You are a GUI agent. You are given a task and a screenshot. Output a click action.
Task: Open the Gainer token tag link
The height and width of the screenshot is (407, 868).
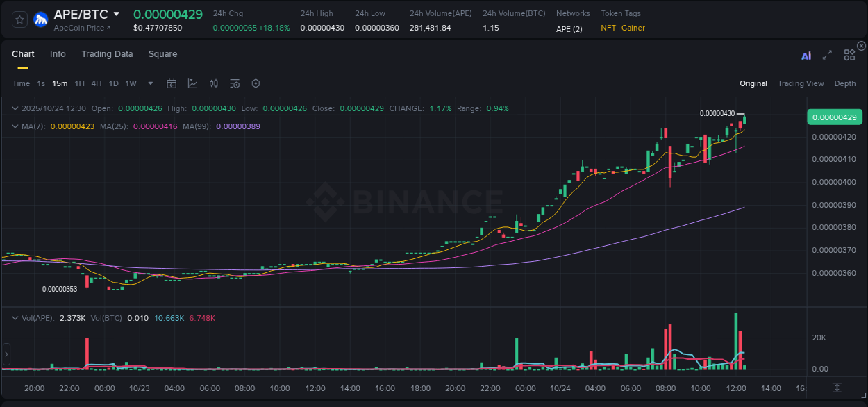click(633, 28)
